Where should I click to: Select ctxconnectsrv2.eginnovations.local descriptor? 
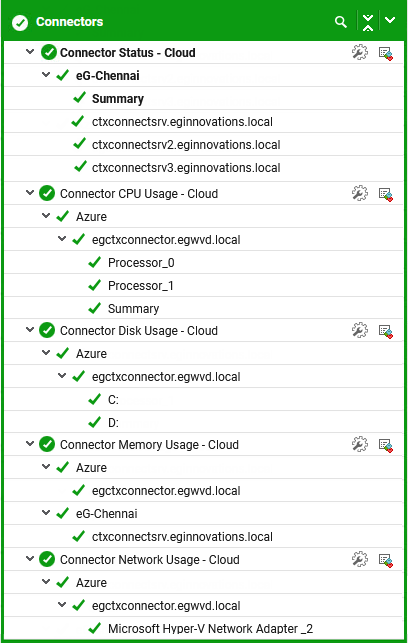click(186, 145)
